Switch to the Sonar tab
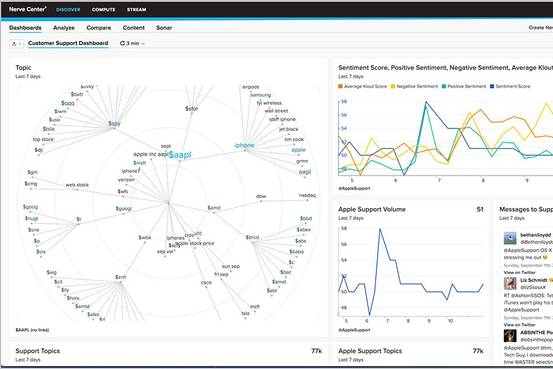 [164, 28]
